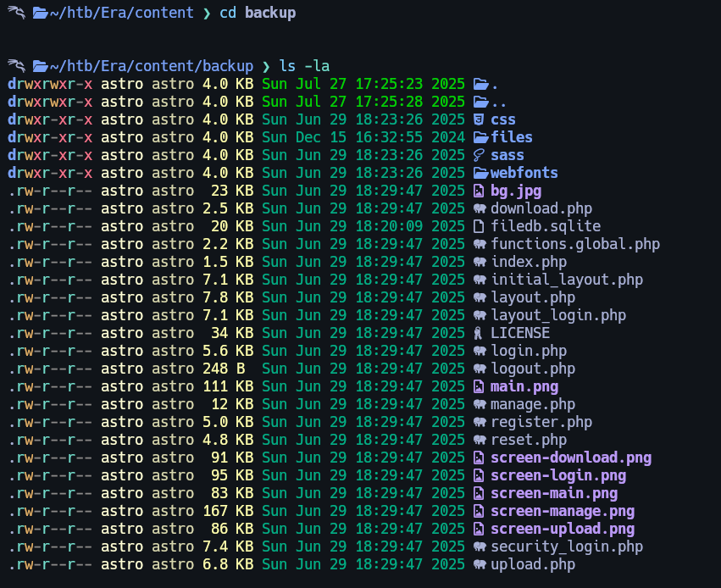Click the file name functions.global.php

click(x=575, y=245)
